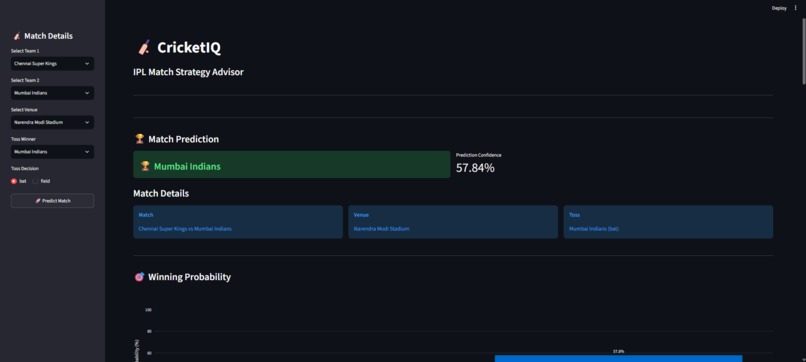Image resolution: width=806 pixels, height=362 pixels.
Task: Open the three-dot main menu icon
Action: coord(796,8)
